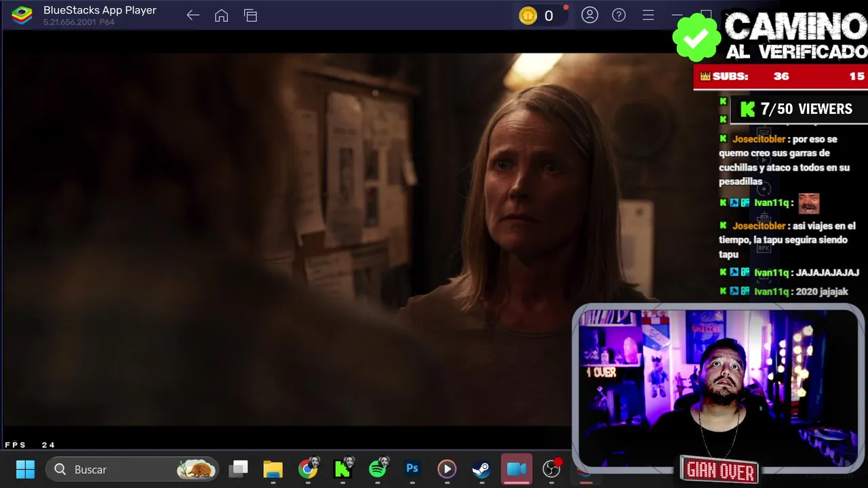Open Spotify from the taskbar
The image size is (868, 488).
[x=378, y=468]
